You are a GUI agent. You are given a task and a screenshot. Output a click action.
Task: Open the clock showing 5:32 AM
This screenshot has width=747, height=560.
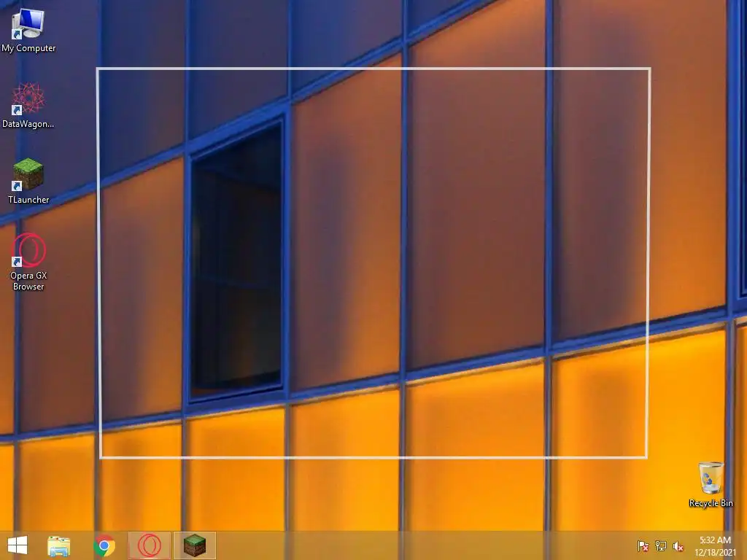(x=715, y=540)
